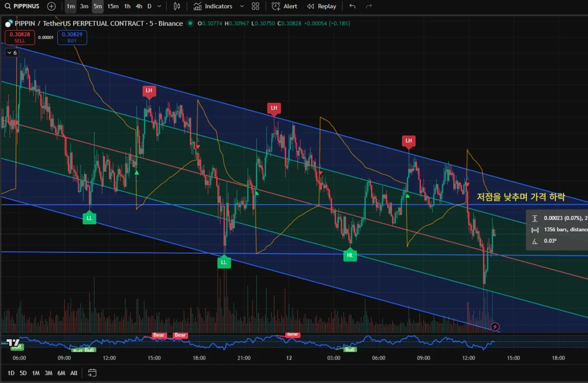588x383 pixels.
Task: Undo the last chart action
Action: (352, 6)
